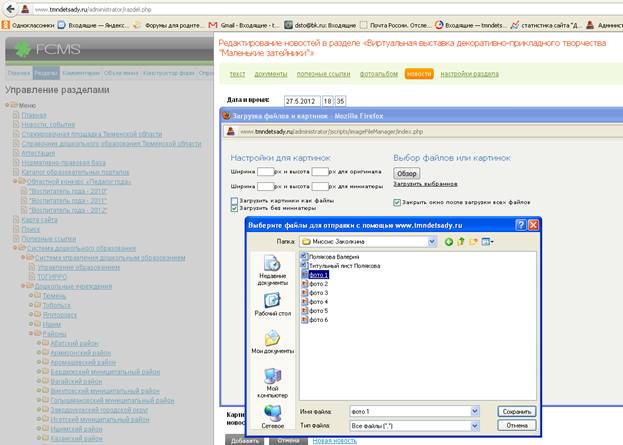Viewport: 623px width, 445px height.
Task: Click the file dialog help question button
Action: 521,225
